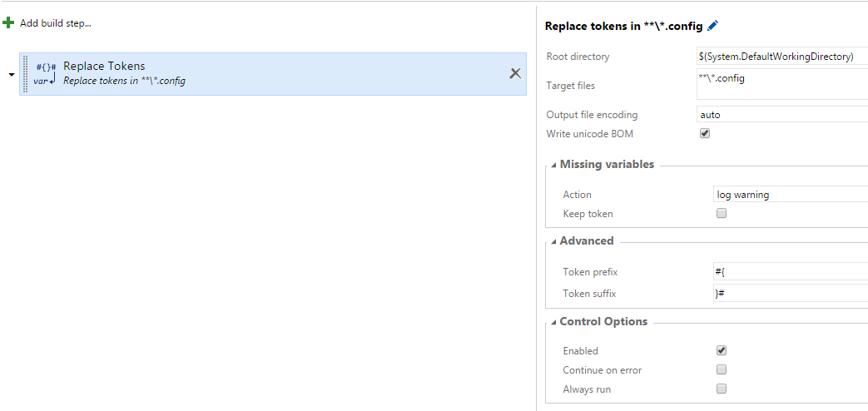Open the Output file encoding dropdown
This screenshot has height=411, width=868.
[781, 115]
